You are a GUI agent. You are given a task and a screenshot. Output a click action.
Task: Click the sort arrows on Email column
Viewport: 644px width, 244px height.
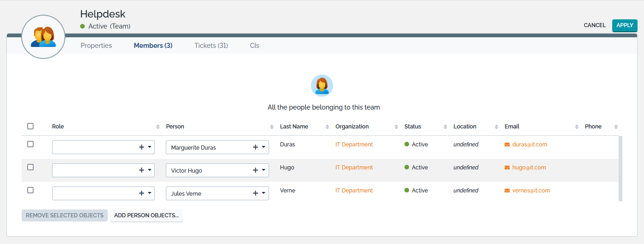point(577,127)
